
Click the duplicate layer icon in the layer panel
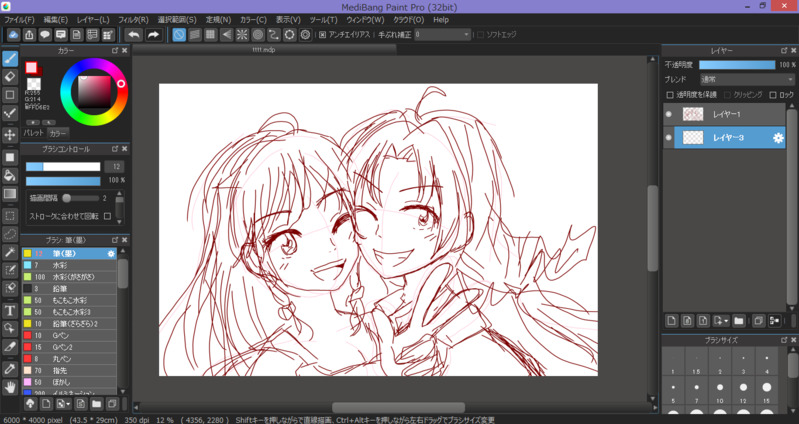758,321
